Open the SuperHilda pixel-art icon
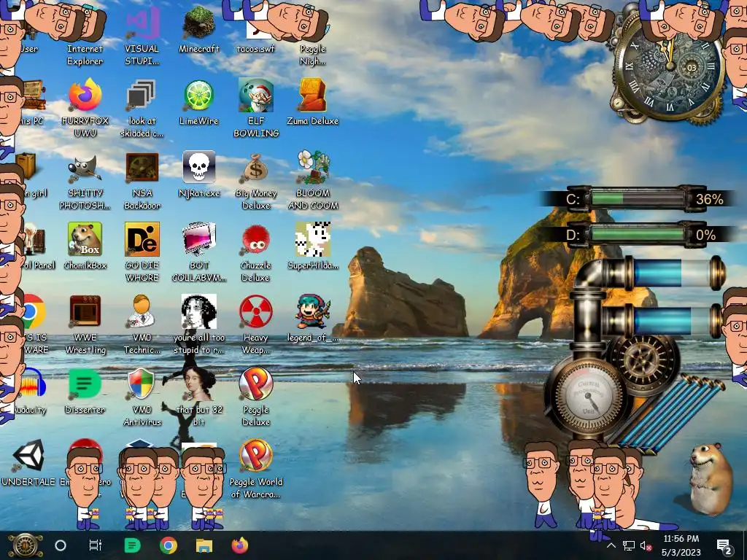The image size is (747, 560). 312,246
